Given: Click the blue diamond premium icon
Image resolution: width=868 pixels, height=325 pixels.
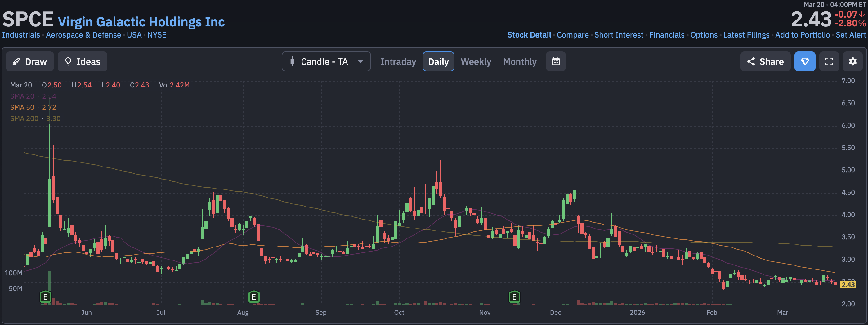Looking at the screenshot, I should coord(805,62).
